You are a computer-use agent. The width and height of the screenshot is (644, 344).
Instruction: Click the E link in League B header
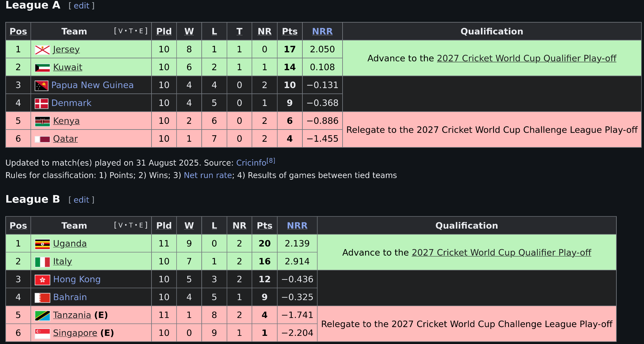(x=141, y=225)
